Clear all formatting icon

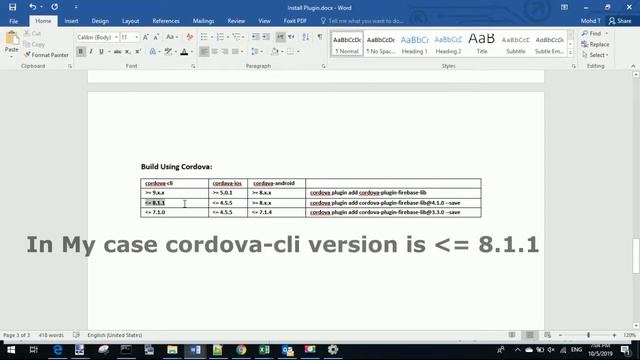pos(189,37)
